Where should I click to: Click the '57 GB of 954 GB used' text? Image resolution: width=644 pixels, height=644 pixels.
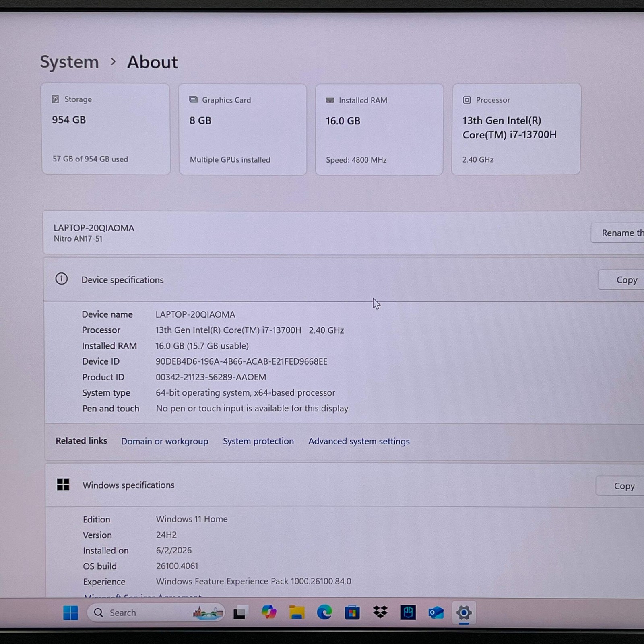coord(90,159)
